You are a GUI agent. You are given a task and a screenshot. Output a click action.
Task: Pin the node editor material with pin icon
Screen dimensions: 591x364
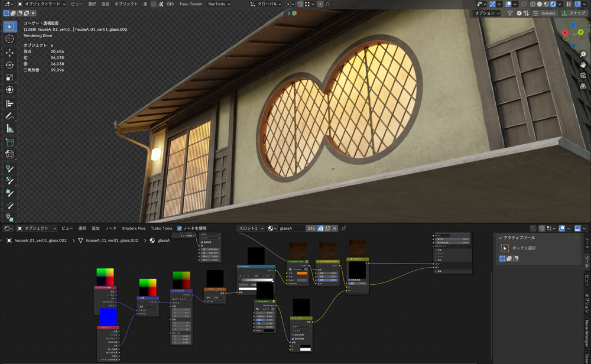(x=344, y=228)
